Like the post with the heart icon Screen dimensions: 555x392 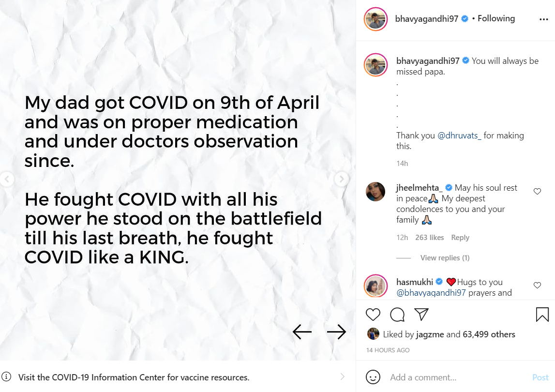coord(373,315)
